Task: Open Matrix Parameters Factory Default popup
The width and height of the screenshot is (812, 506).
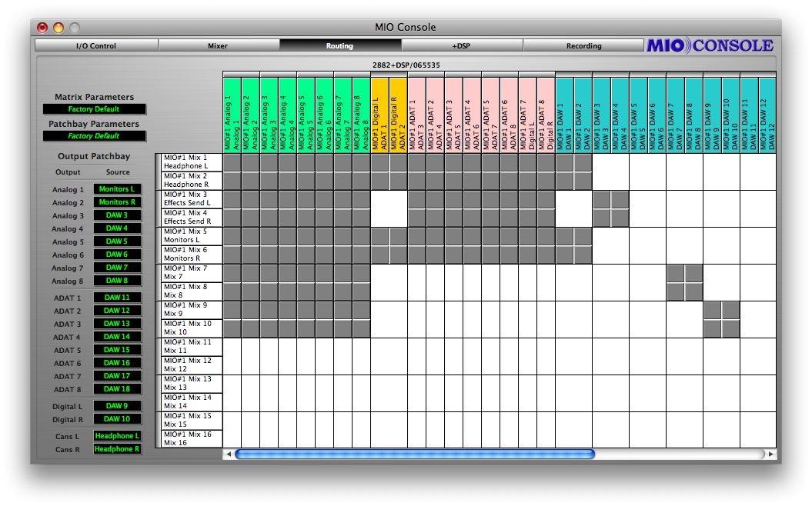Action: [94, 109]
